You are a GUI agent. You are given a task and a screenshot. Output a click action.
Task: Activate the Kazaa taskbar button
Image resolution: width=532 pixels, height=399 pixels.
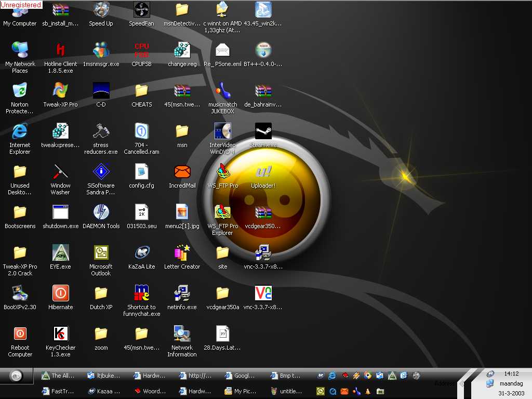[104, 391]
